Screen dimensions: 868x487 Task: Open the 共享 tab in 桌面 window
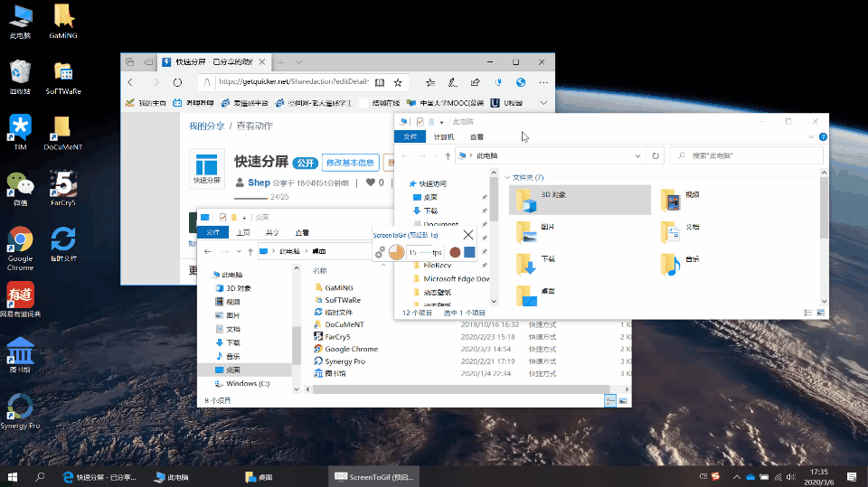point(272,233)
